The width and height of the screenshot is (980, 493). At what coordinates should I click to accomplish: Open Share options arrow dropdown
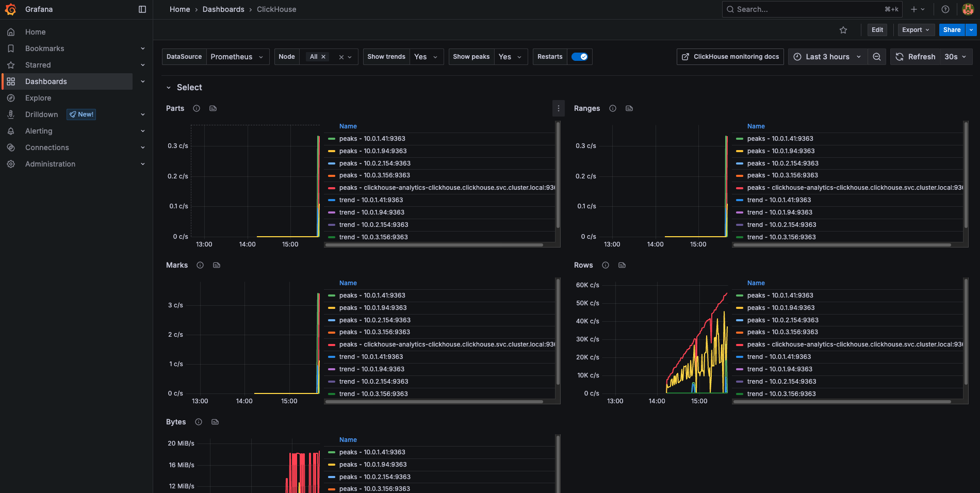coord(971,30)
